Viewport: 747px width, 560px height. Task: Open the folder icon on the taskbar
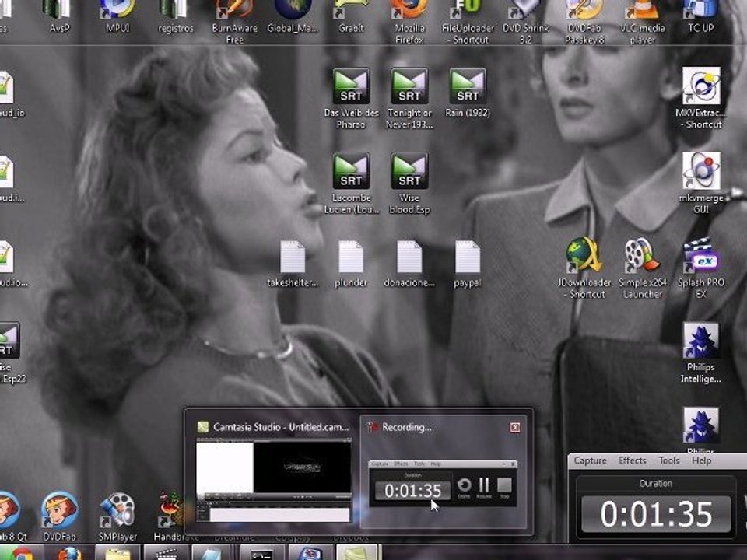coord(117,553)
